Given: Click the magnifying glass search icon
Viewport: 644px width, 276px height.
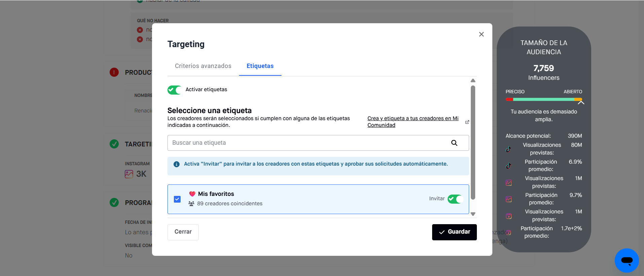Looking at the screenshot, I should tap(454, 143).
